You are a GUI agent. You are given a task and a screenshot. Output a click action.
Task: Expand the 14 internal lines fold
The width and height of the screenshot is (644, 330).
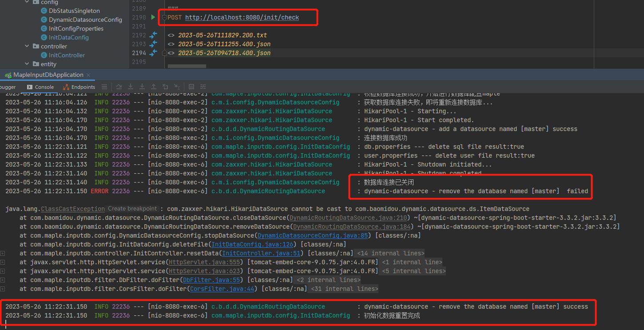click(390, 253)
